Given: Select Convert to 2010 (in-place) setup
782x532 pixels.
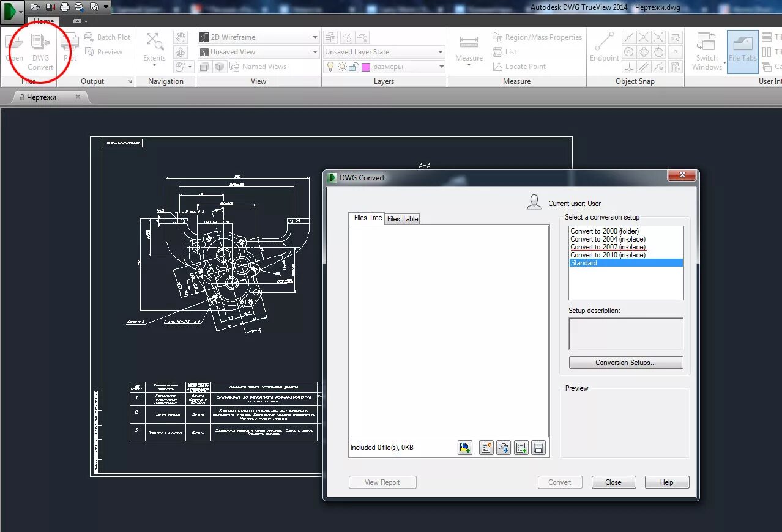Looking at the screenshot, I should pos(608,255).
